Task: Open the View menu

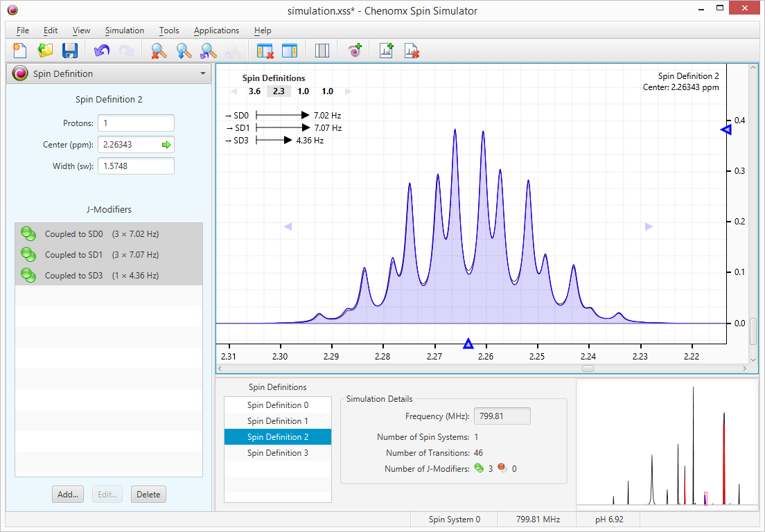Action: (x=81, y=30)
